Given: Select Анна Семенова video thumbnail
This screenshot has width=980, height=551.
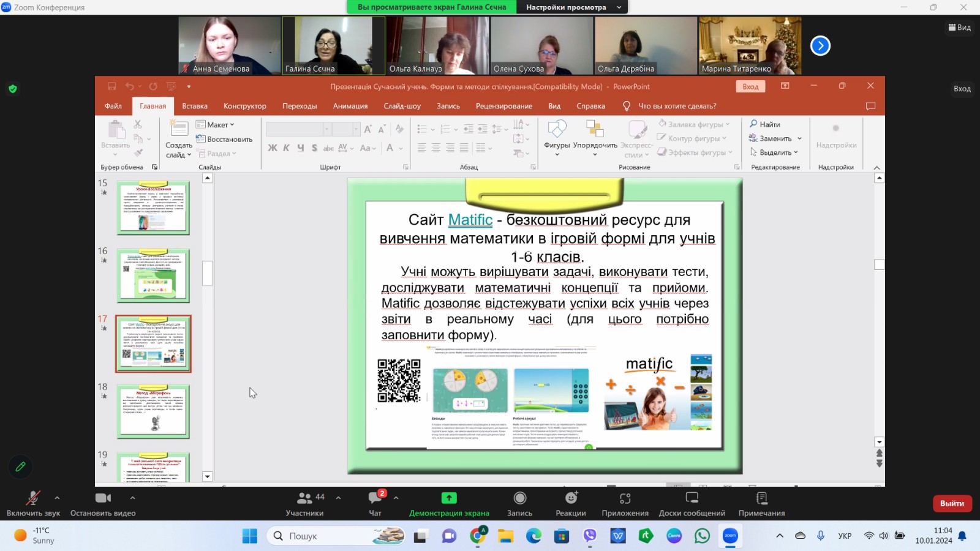Looking at the screenshot, I should point(230,45).
